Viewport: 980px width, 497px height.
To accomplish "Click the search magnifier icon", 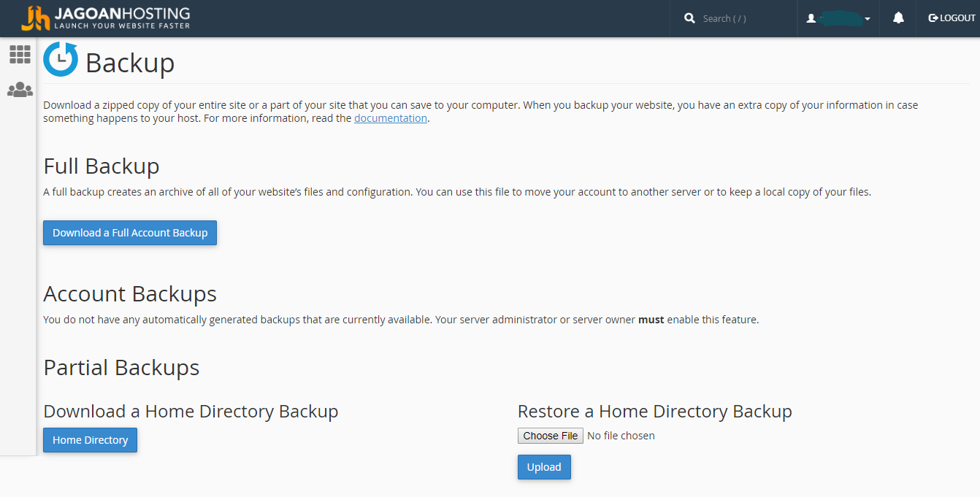I will 689,18.
